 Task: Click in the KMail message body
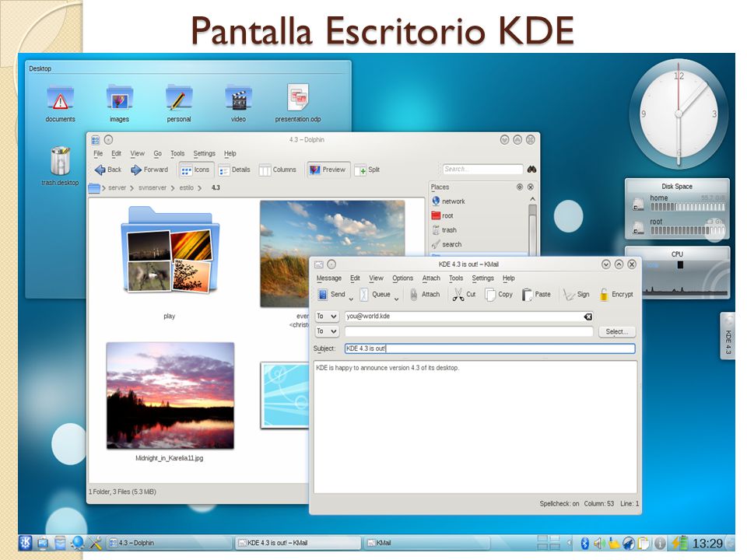(x=475, y=427)
